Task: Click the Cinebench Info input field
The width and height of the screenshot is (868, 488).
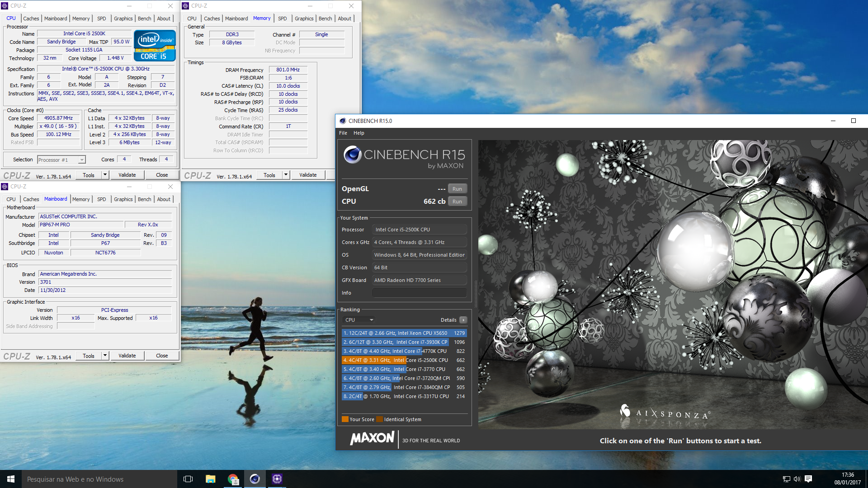Action: click(420, 293)
